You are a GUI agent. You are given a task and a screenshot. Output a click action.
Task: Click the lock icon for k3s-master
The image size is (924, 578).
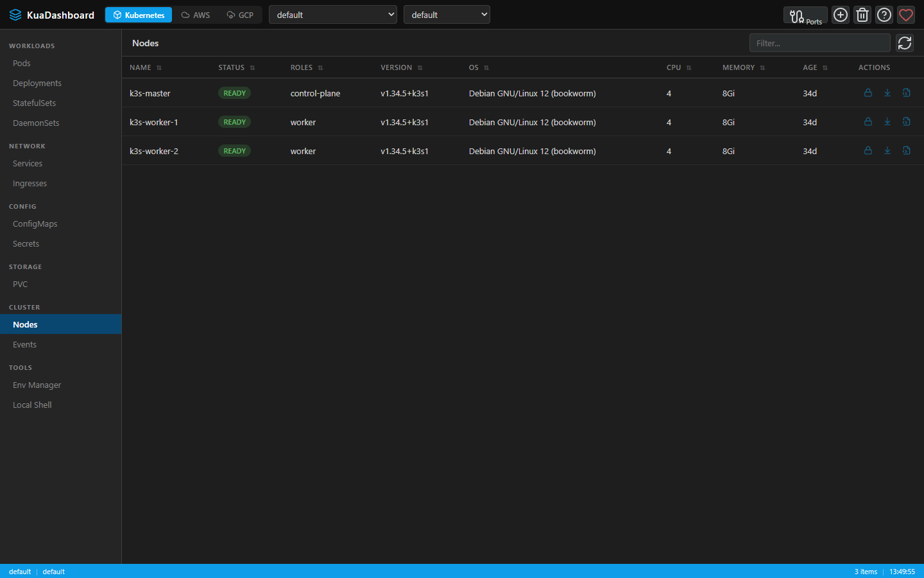coord(868,92)
